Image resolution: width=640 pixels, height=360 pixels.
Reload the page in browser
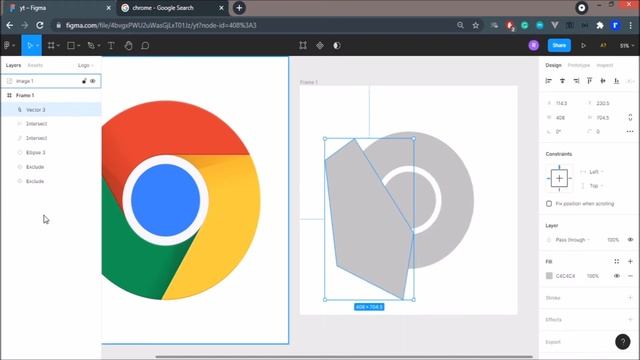40,25
